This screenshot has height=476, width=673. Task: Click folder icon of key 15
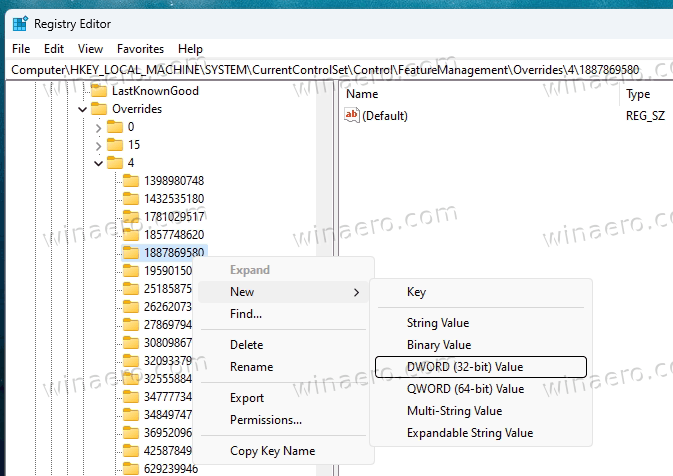coord(115,145)
